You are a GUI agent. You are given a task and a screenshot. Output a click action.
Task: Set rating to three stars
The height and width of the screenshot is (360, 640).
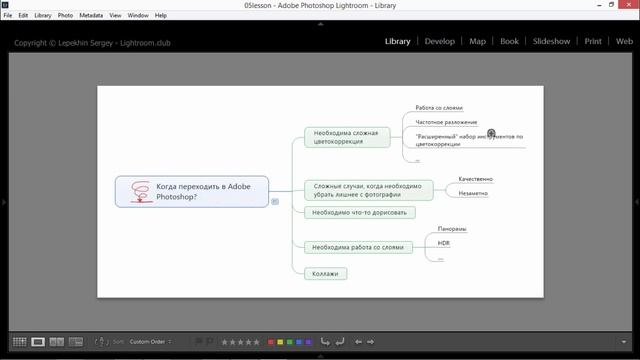(240, 342)
